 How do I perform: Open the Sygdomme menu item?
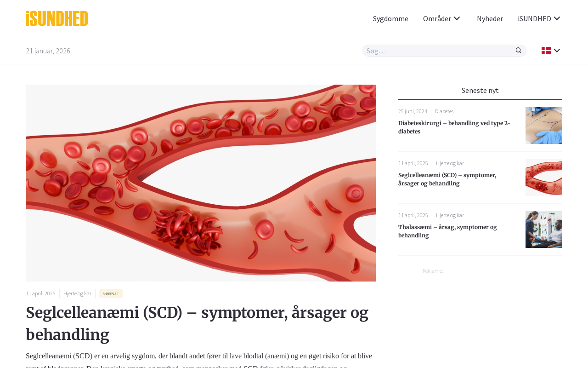pyautogui.click(x=390, y=18)
